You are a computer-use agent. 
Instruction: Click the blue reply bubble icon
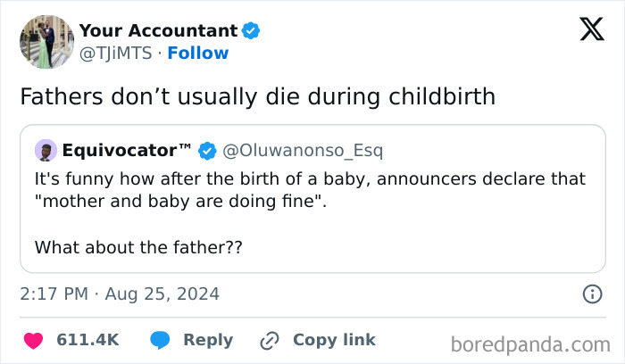pyautogui.click(x=161, y=340)
